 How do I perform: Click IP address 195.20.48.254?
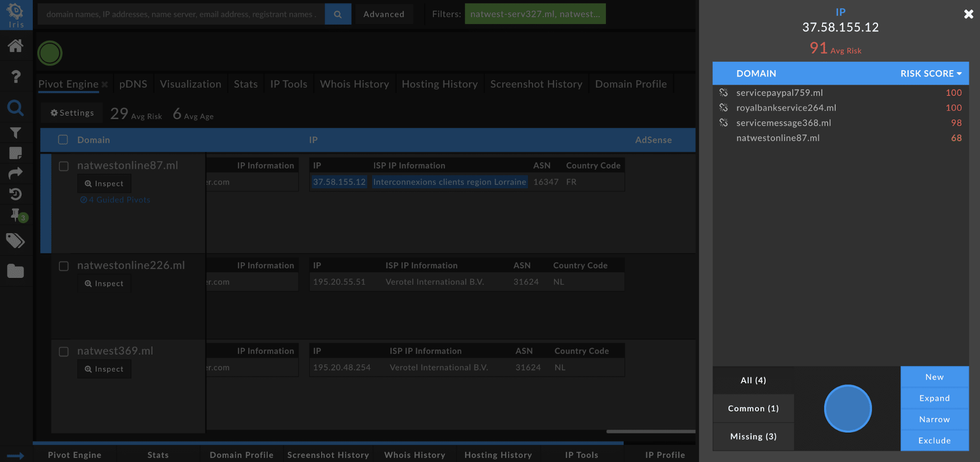coord(342,367)
